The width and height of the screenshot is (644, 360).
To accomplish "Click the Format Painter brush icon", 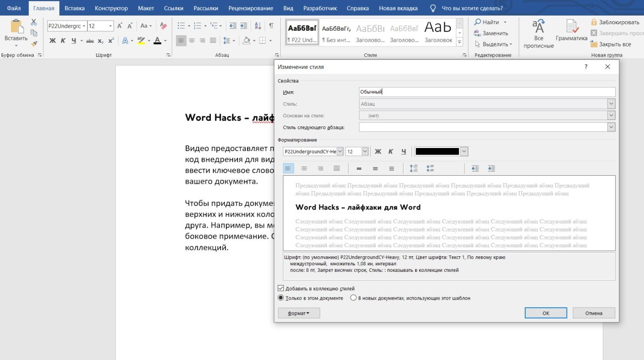I will pos(34,44).
